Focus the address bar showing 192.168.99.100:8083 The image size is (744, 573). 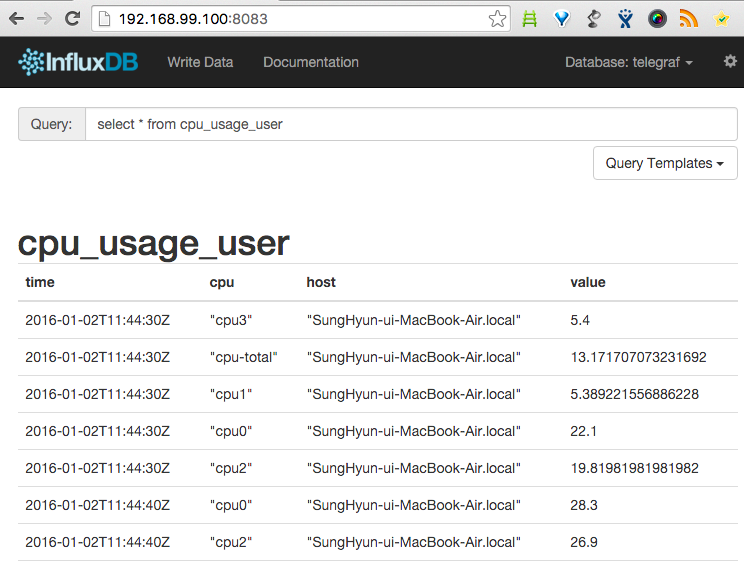(x=300, y=19)
